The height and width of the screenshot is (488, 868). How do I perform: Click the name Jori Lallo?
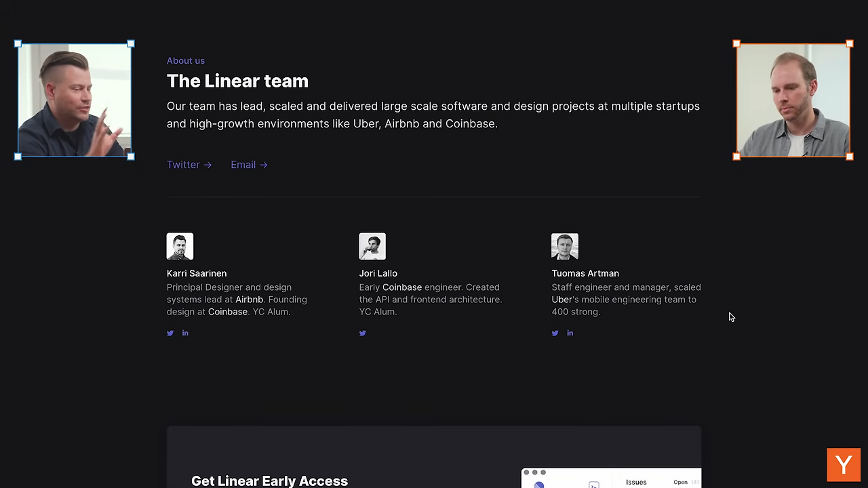click(378, 273)
